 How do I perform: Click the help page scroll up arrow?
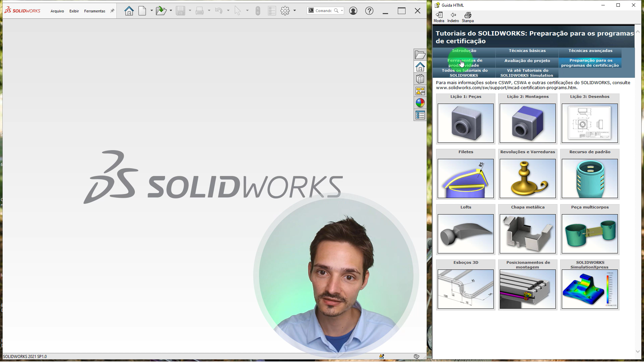tap(638, 32)
